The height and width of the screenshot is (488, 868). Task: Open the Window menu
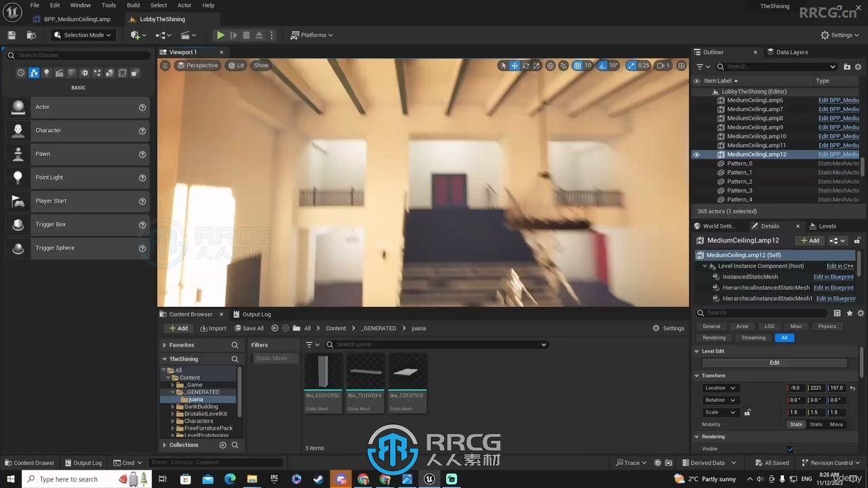coord(80,5)
